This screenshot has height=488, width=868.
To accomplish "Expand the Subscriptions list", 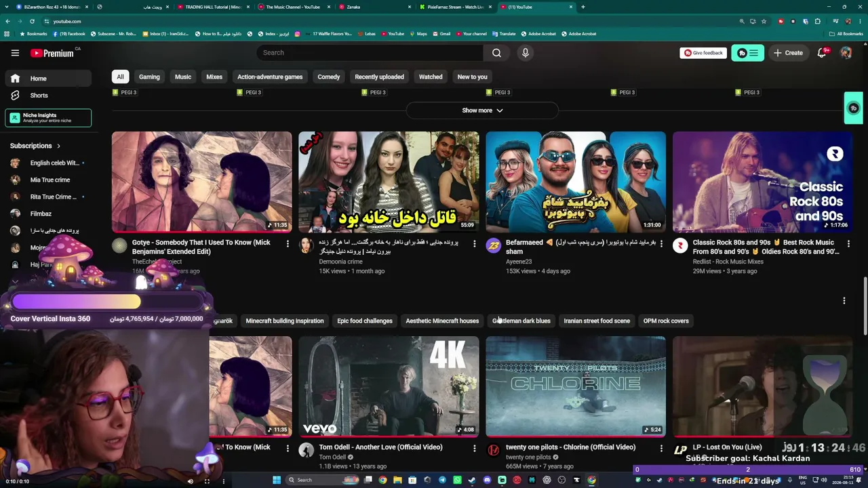I will click(x=35, y=146).
